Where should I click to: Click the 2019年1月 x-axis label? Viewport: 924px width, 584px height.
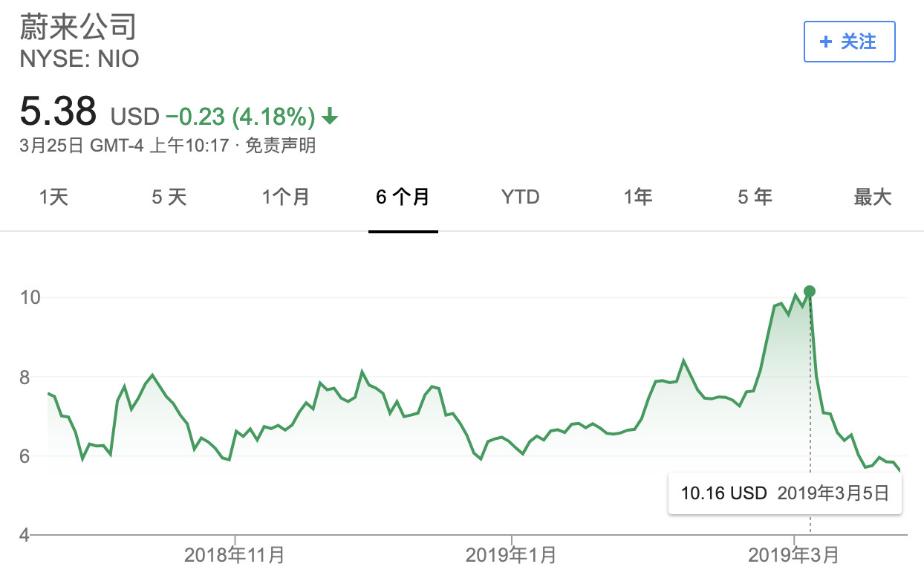(x=511, y=554)
